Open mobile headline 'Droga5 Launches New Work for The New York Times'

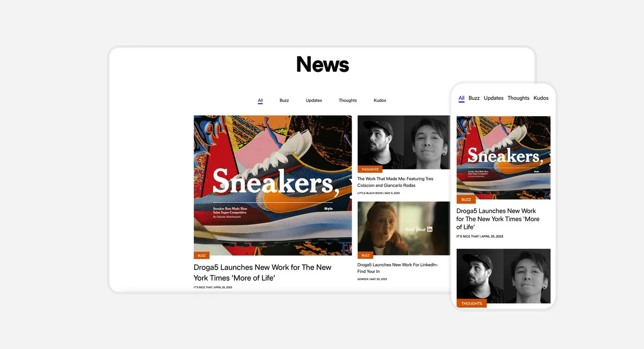click(498, 219)
